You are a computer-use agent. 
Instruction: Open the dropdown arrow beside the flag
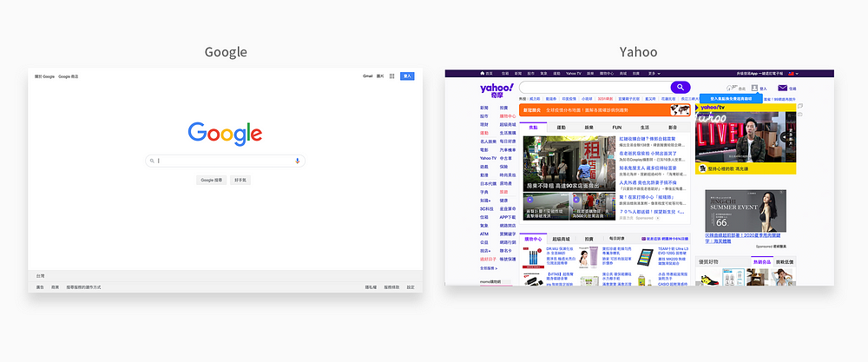797,74
